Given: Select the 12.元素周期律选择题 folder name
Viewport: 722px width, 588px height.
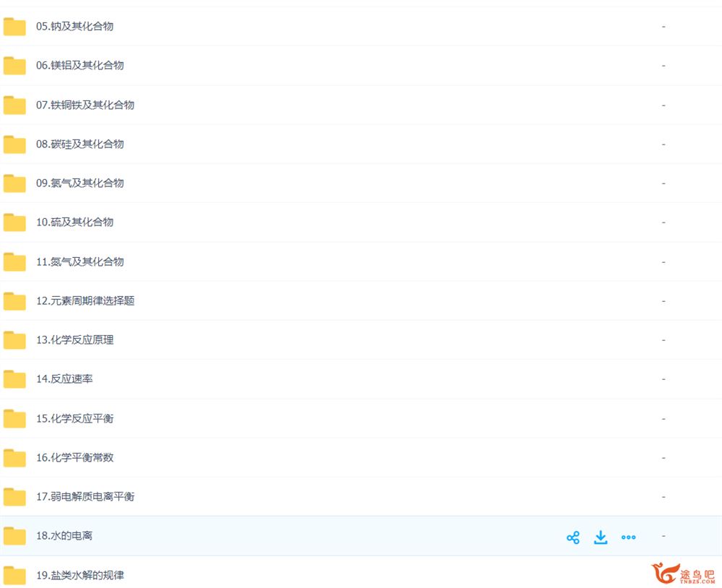Looking at the screenshot, I should (85, 301).
